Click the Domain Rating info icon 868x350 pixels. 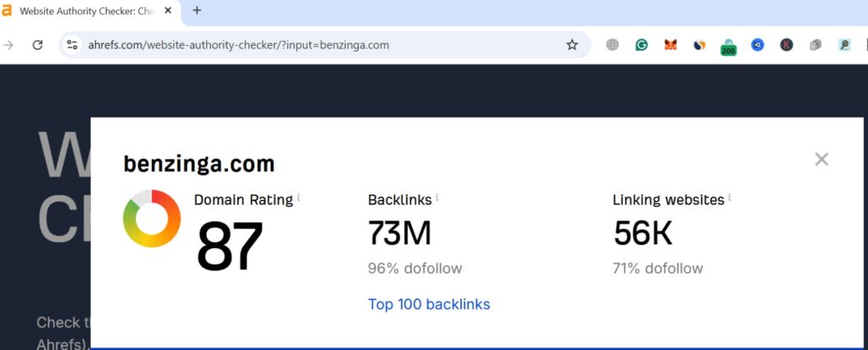[x=299, y=197]
